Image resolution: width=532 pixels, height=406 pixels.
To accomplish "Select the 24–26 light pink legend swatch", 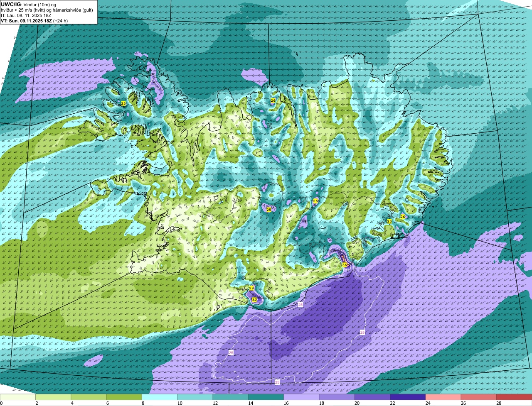I will pyautogui.click(x=443, y=397).
